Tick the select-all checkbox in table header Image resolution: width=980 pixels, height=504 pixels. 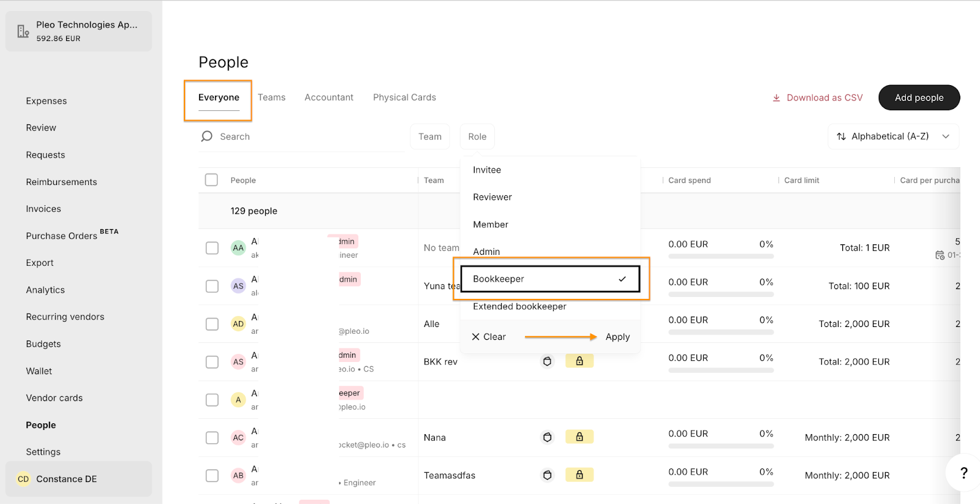pyautogui.click(x=211, y=180)
